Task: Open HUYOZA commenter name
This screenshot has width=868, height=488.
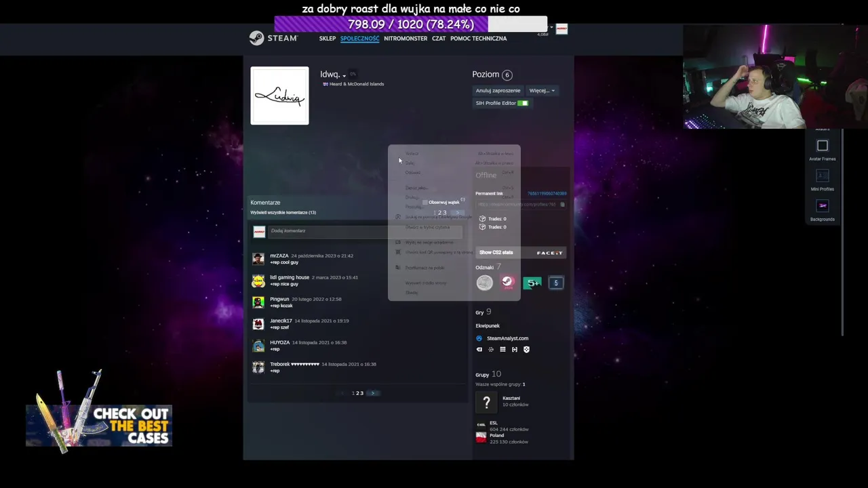Action: 279,342
